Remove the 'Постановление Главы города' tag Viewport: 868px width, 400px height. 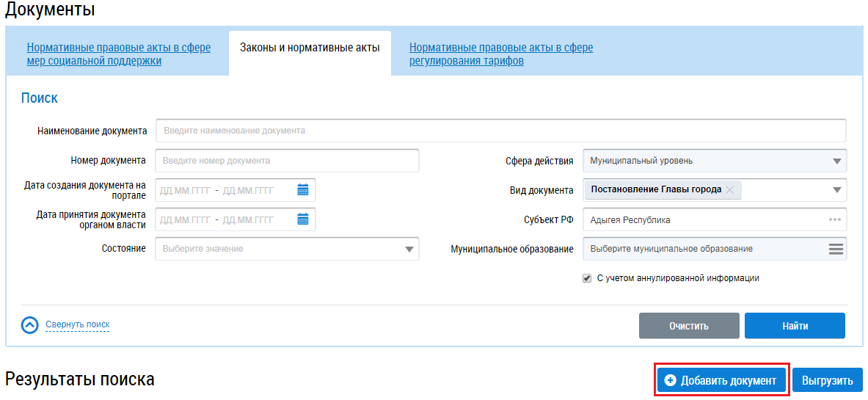coord(730,190)
